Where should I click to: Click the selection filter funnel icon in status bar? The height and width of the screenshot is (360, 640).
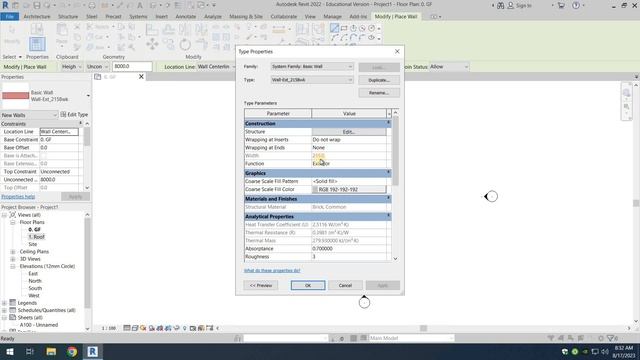[611, 338]
